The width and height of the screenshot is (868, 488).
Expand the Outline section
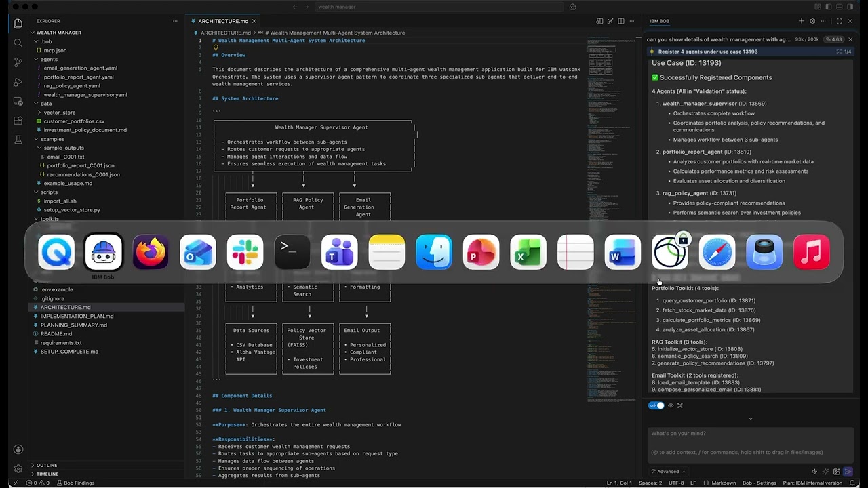[x=46, y=465]
